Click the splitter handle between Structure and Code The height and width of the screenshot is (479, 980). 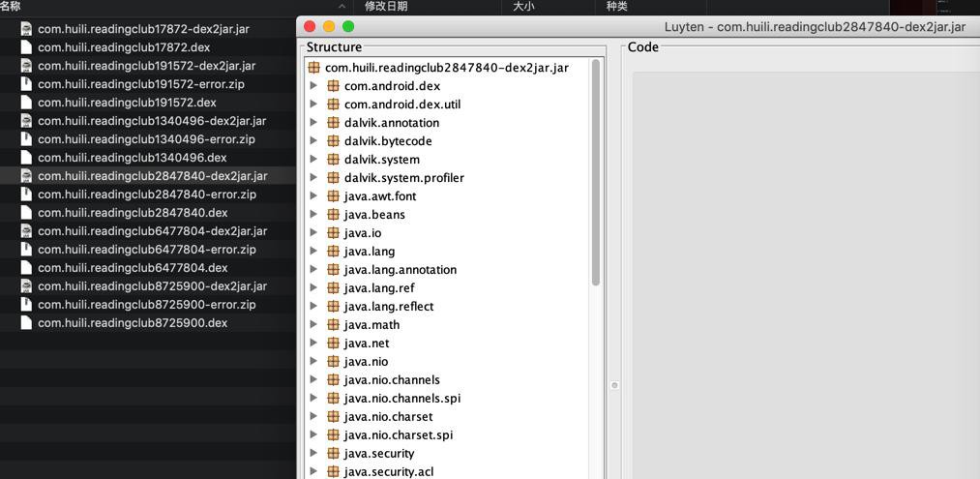coord(614,385)
